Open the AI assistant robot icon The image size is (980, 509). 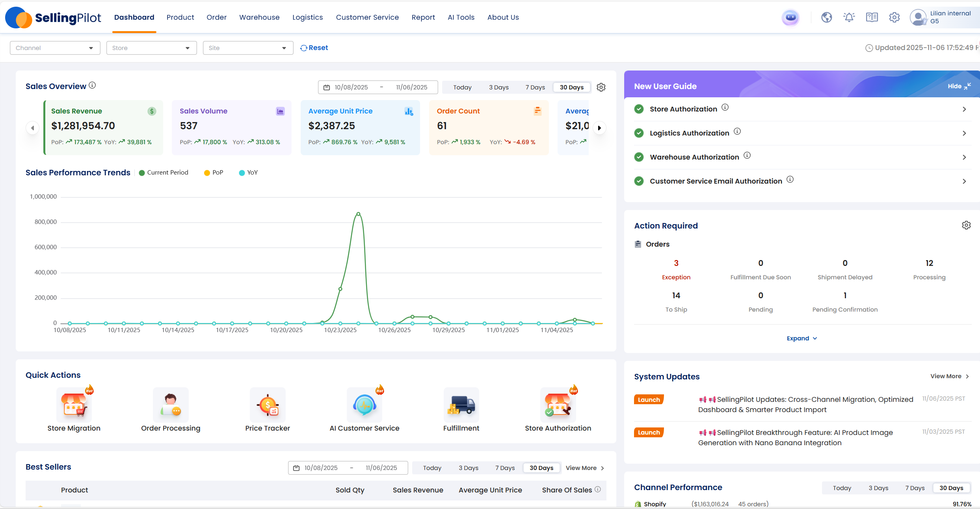pyautogui.click(x=790, y=17)
